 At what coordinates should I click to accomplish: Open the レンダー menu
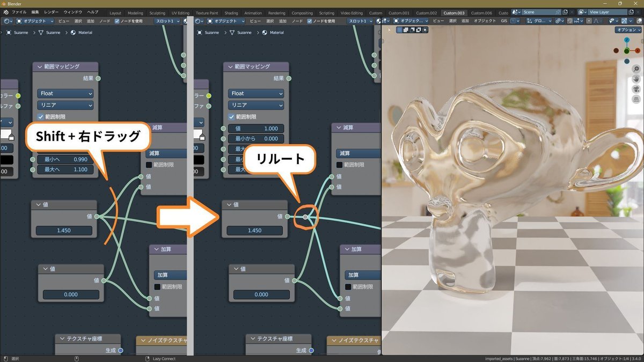(52, 12)
